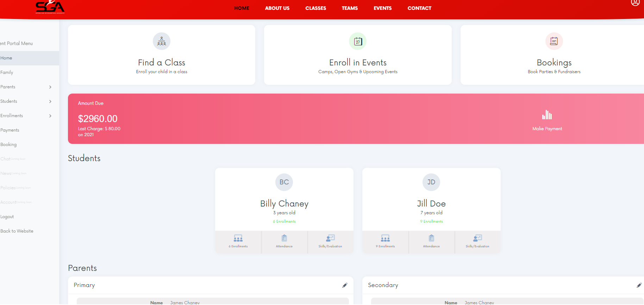The height and width of the screenshot is (305, 644).
Task: Expand the Enrollments sidebar submenu
Action: pos(50,116)
